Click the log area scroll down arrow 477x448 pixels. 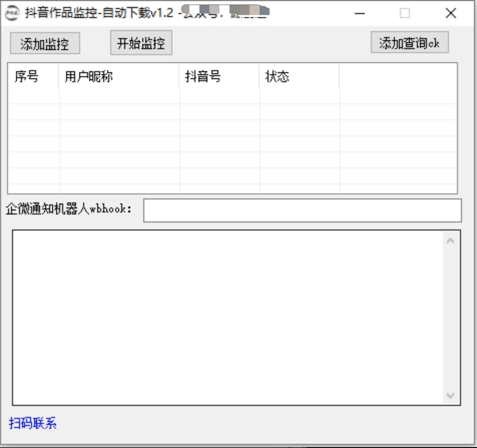point(450,395)
